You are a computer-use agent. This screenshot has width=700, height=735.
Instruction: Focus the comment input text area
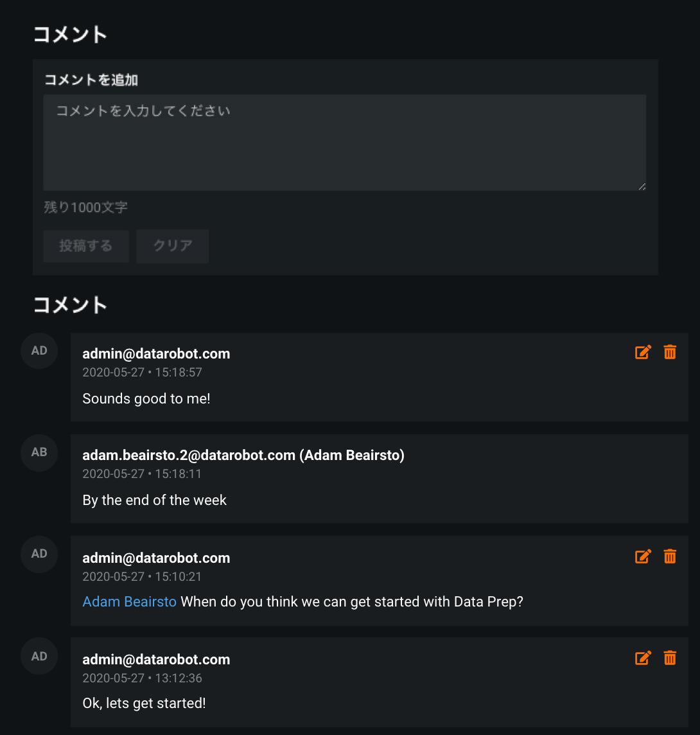pos(344,143)
